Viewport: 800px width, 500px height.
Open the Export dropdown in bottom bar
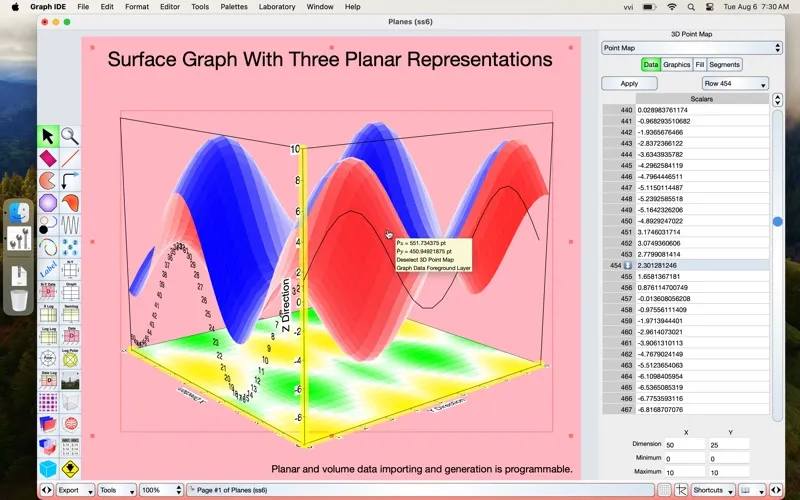click(74, 491)
